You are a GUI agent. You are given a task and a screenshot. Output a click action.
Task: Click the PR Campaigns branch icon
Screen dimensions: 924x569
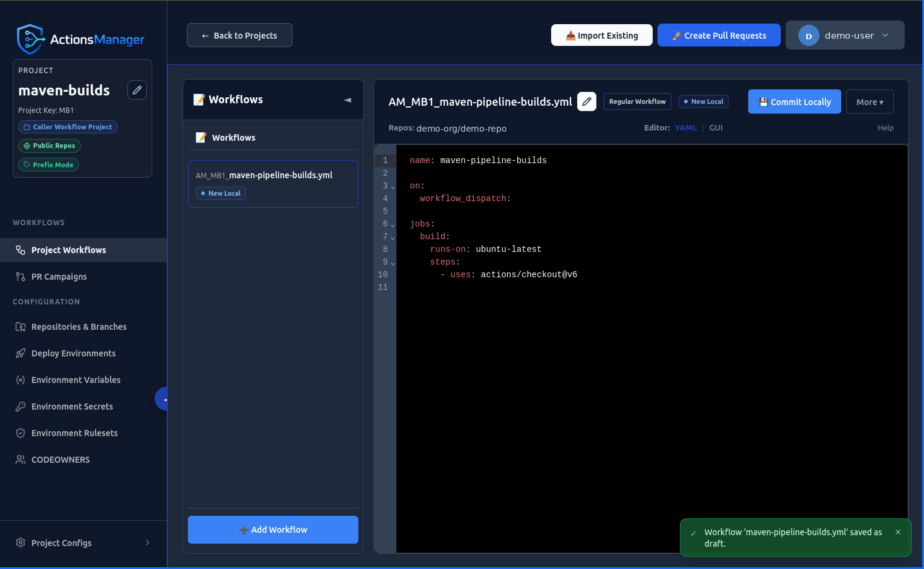[x=21, y=277]
